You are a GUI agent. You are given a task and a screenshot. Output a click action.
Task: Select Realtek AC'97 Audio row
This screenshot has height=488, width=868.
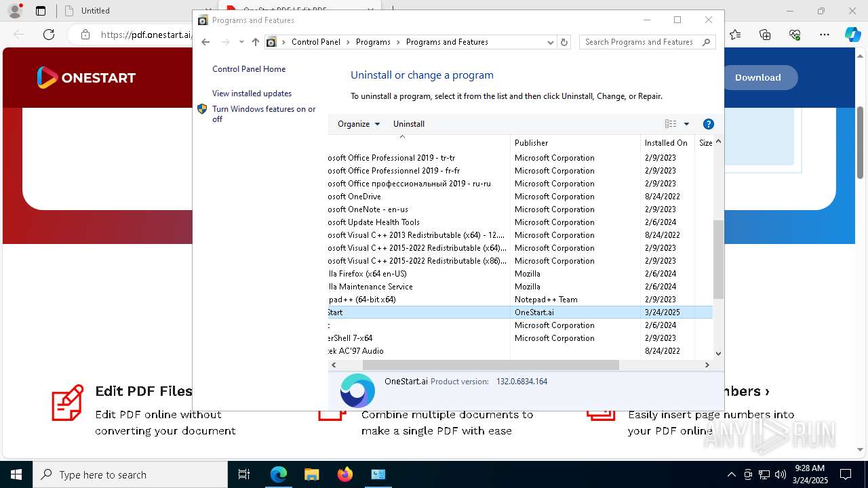coord(520,351)
